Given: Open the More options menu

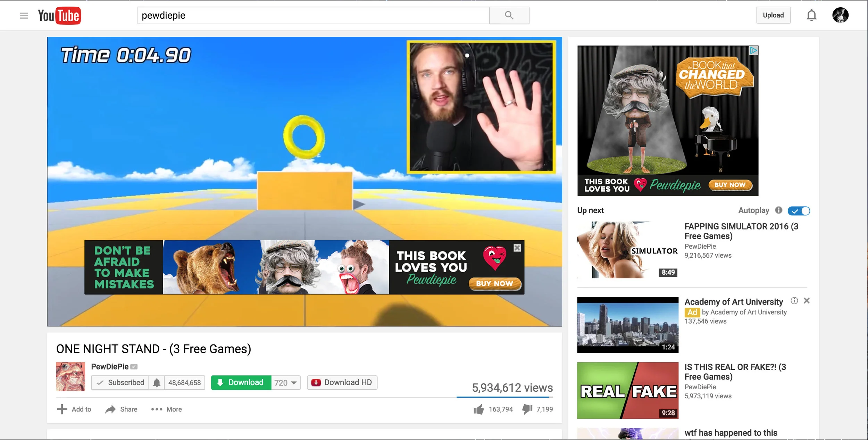Looking at the screenshot, I should point(166,409).
